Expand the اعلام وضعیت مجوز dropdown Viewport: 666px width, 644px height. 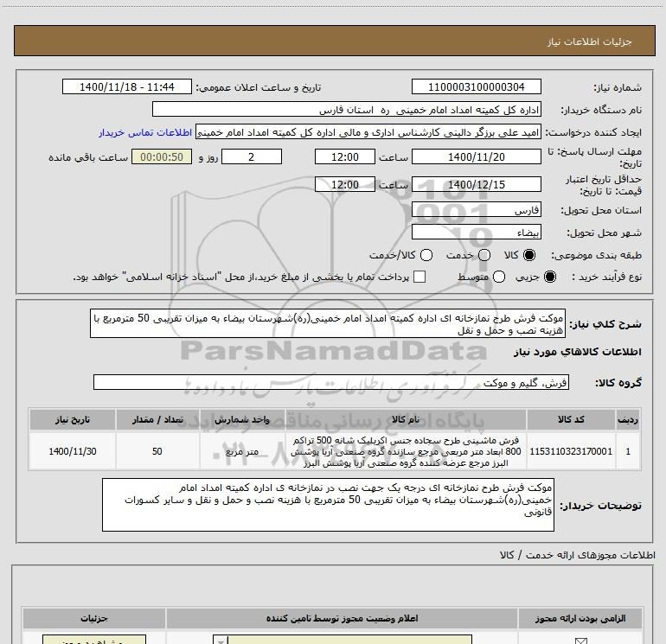pyautogui.click(x=221, y=640)
